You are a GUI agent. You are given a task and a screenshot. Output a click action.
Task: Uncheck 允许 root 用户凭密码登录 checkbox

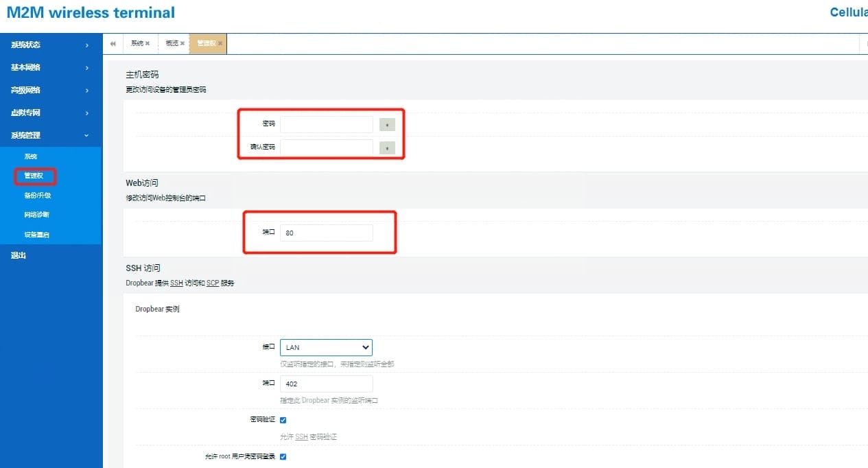[283, 456]
